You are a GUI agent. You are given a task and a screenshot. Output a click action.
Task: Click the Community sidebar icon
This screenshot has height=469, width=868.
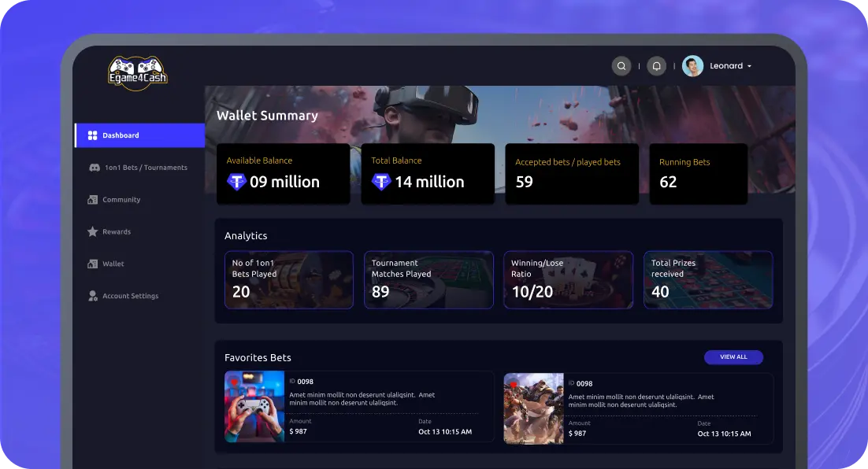point(92,200)
